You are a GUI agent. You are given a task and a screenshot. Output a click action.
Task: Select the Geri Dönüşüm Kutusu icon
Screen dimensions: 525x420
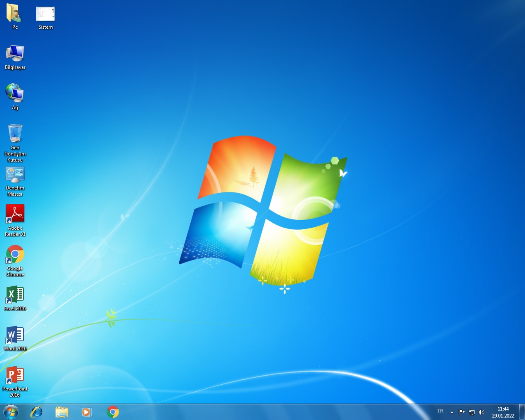(15, 143)
